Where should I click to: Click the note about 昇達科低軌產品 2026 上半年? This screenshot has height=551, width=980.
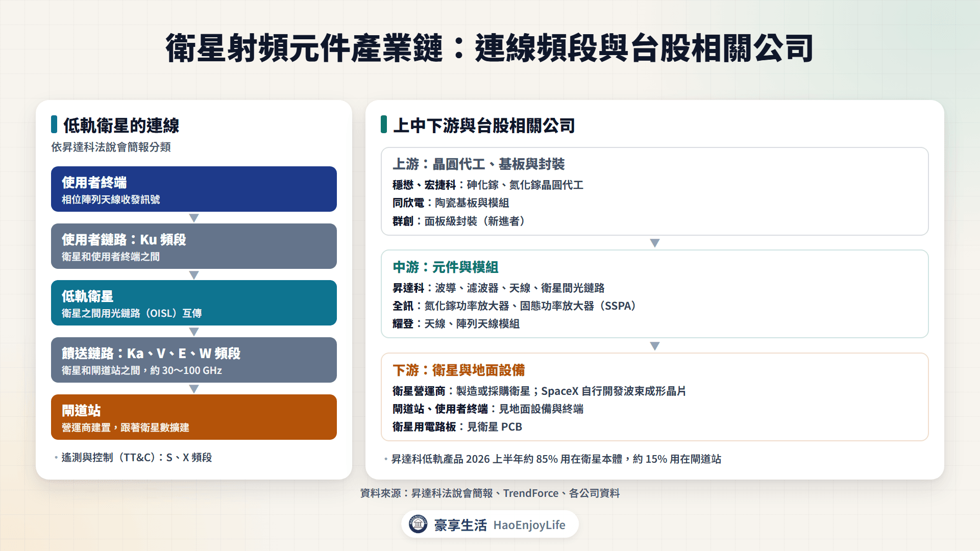coord(556,459)
